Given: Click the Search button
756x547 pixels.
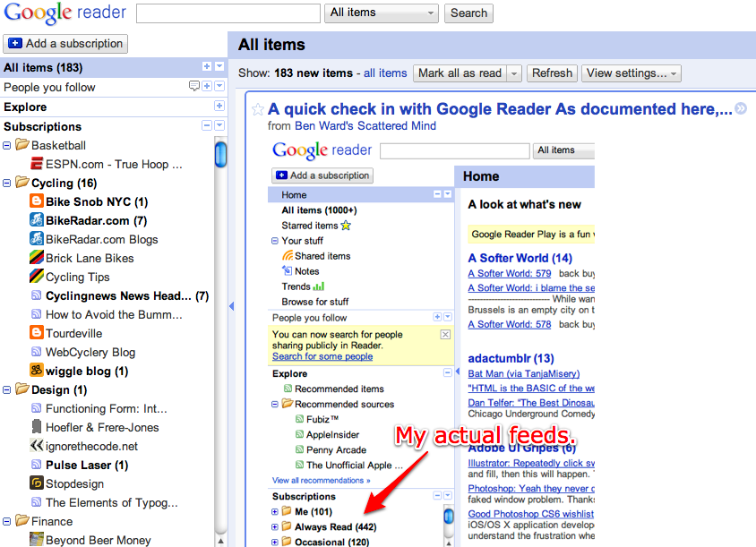Looking at the screenshot, I should (x=468, y=13).
